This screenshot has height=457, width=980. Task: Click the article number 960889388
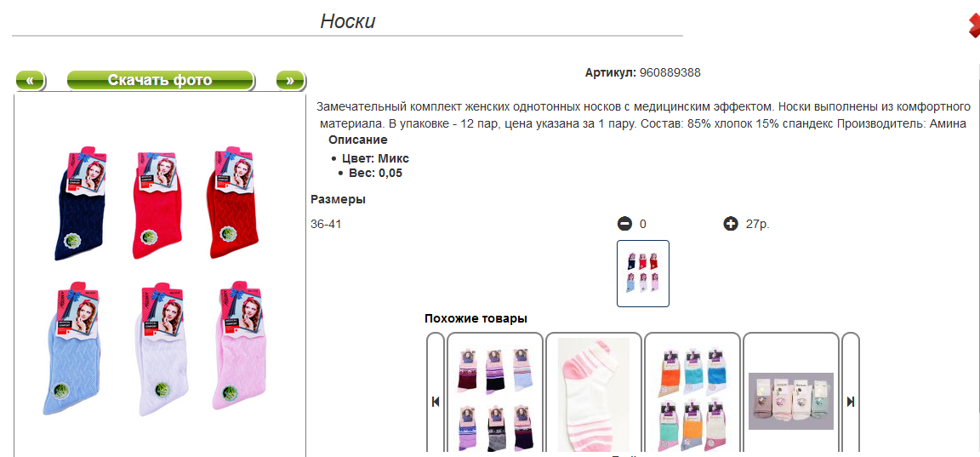[x=670, y=72]
